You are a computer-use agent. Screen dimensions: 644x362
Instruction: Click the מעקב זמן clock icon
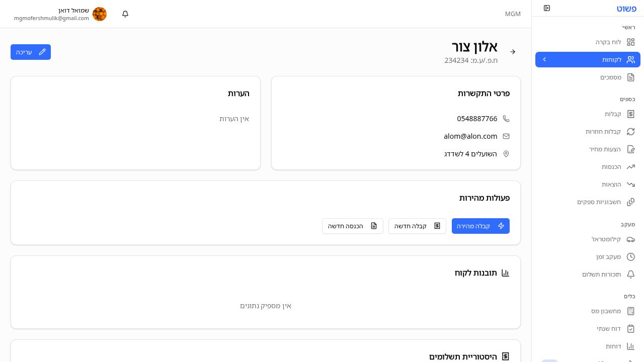[x=631, y=256]
